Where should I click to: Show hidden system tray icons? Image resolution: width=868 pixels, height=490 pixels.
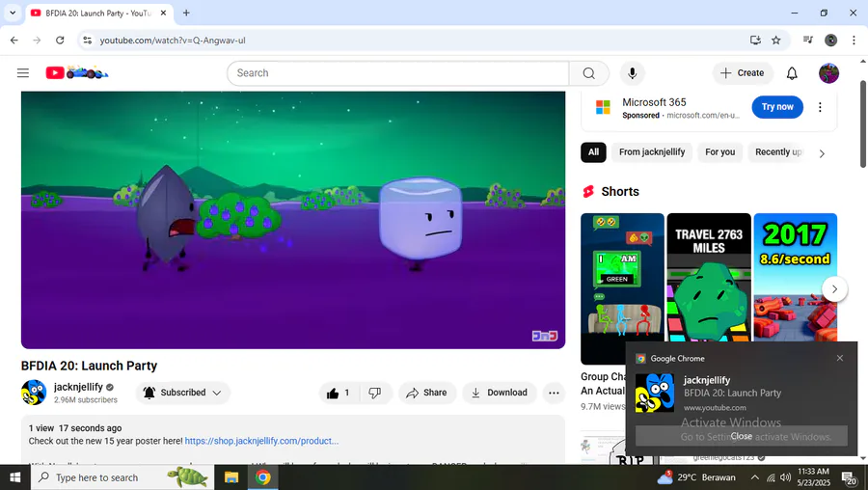[754, 477]
